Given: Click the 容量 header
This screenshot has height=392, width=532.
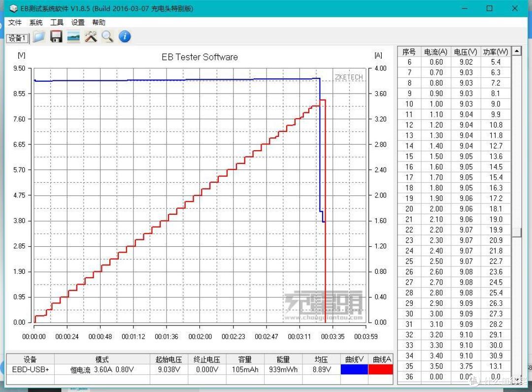Looking at the screenshot, I should point(245,359).
